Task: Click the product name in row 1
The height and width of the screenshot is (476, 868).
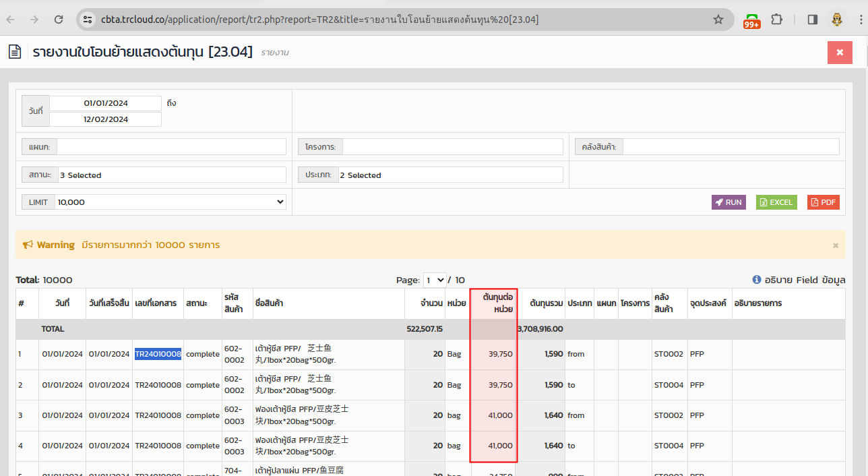Action: click(296, 354)
